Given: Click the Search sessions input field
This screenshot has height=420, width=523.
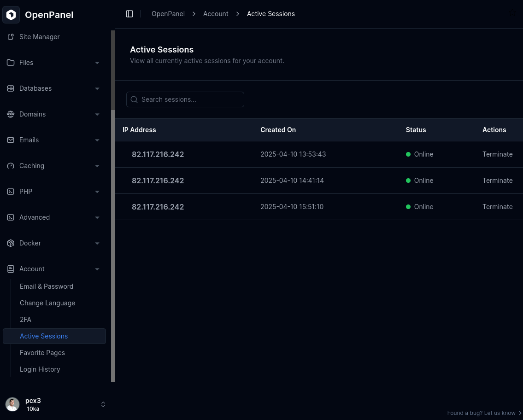Looking at the screenshot, I should [185, 99].
